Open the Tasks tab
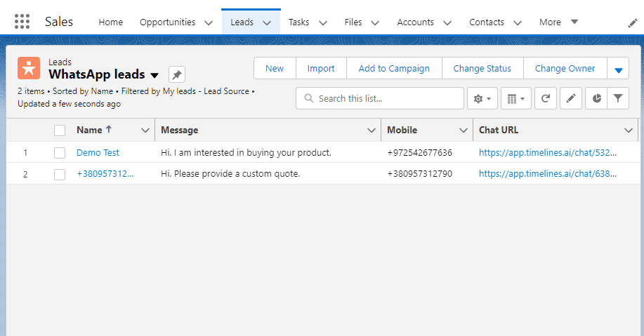Image resolution: width=644 pixels, height=336 pixels. point(298,22)
